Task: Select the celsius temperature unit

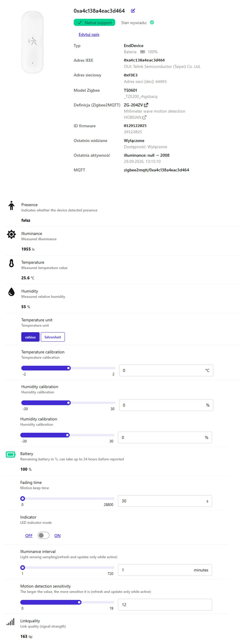Action: point(30,337)
